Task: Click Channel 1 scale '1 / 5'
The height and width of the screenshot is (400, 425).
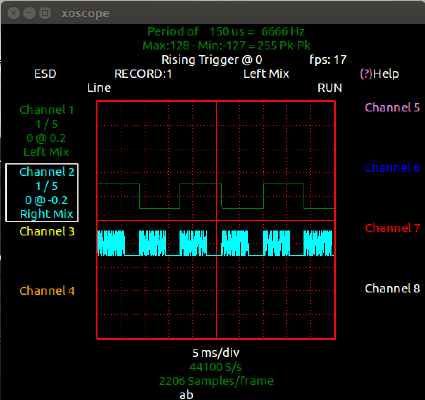Action: tap(47, 124)
